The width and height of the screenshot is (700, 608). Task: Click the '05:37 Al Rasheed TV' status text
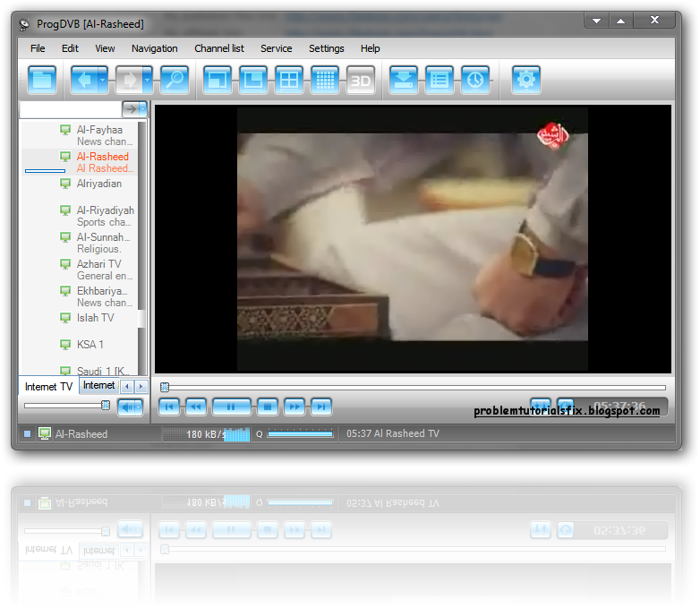(393, 433)
